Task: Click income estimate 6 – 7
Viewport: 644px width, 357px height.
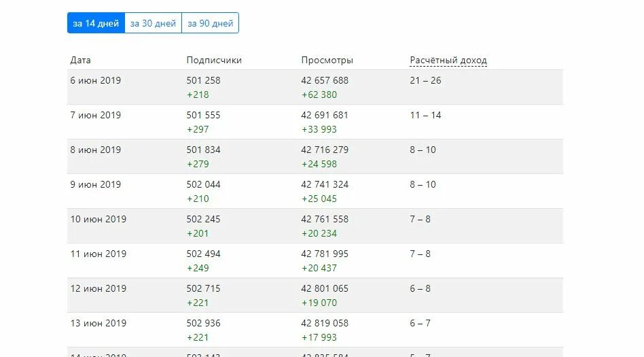Action: tap(420, 323)
